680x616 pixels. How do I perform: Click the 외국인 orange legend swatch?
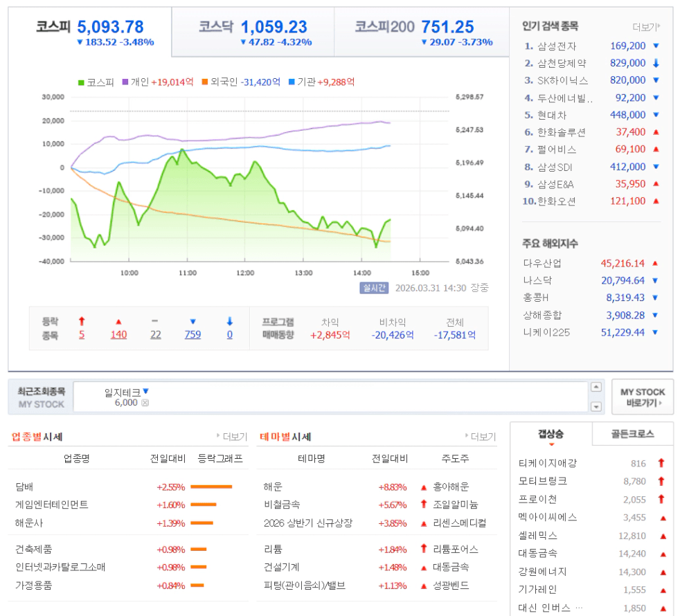pos(205,82)
